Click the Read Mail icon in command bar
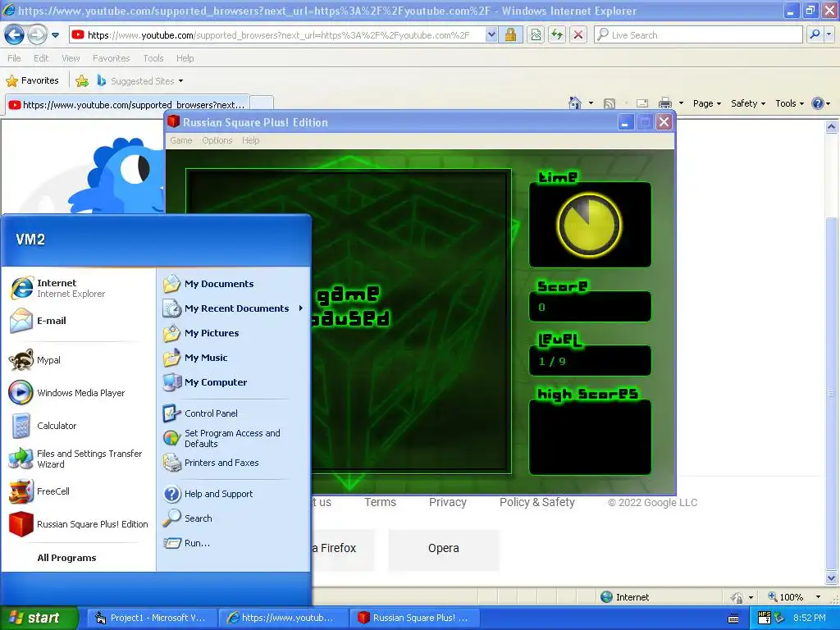The width and height of the screenshot is (840, 630). [642, 103]
